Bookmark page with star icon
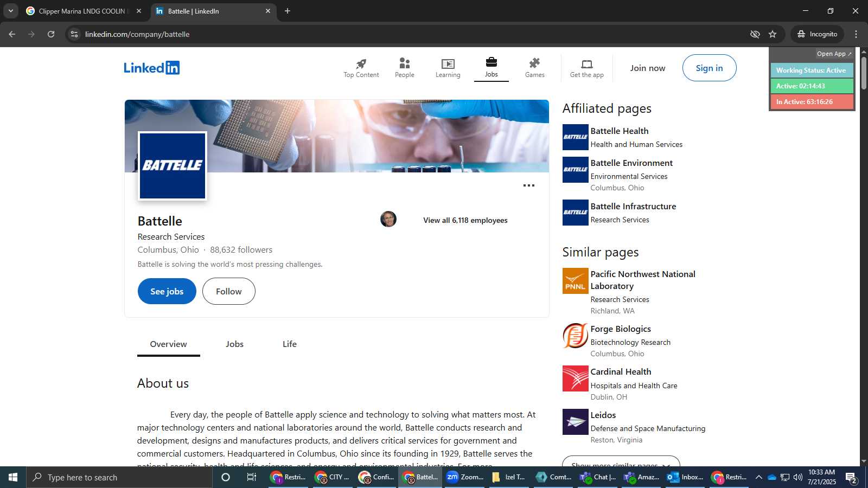The image size is (868, 488). pos(773,34)
